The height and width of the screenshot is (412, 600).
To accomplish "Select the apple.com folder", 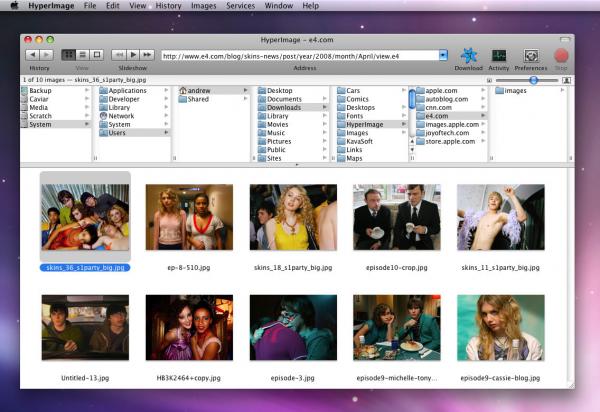I will click(451, 91).
